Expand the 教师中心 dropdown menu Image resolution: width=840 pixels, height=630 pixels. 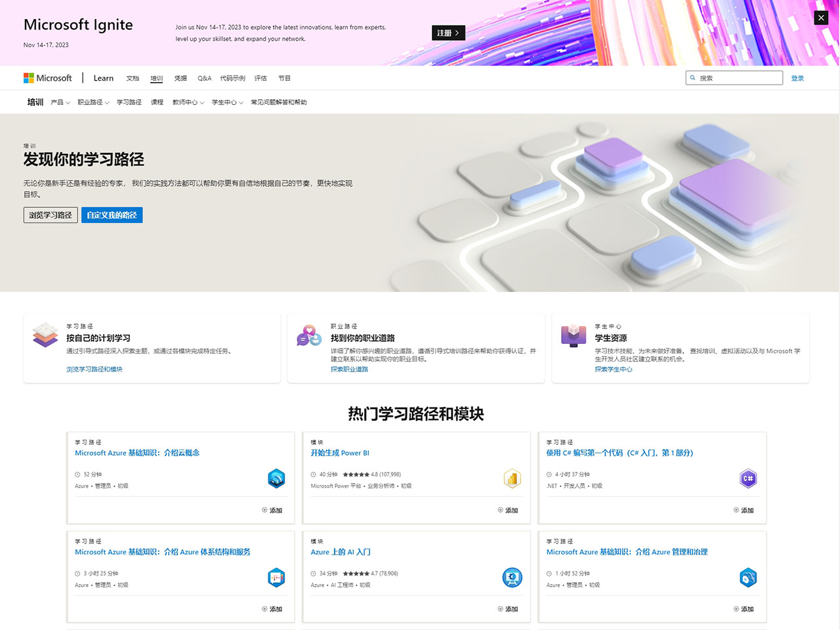coord(188,102)
